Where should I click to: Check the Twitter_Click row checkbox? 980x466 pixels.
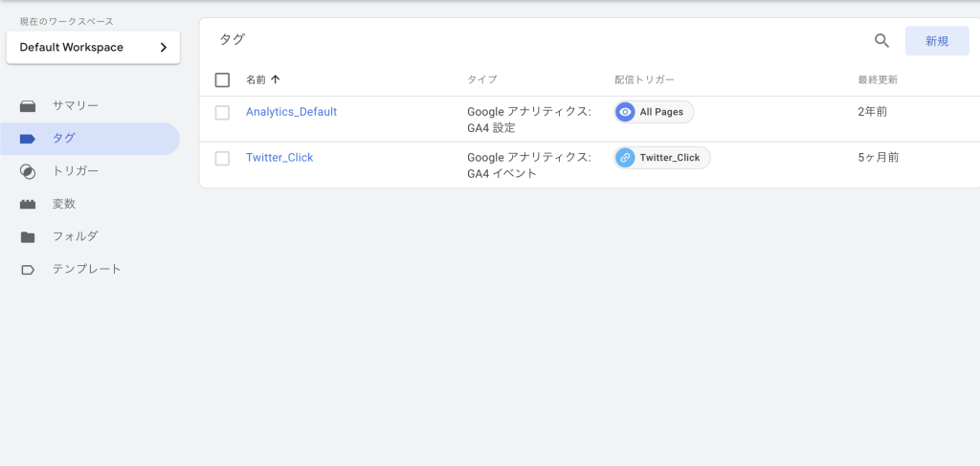[x=222, y=158]
